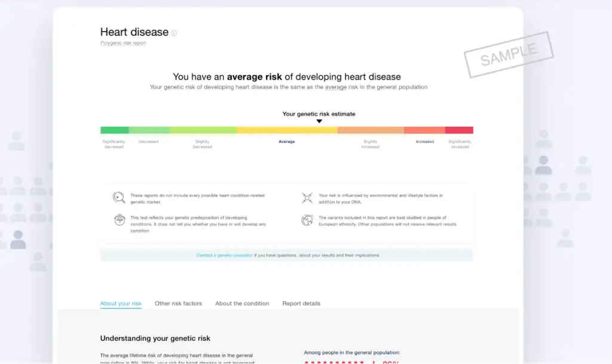Screen dimensions: 612x364
Task: Switch to Other risk factors tab
Action: (178, 303)
